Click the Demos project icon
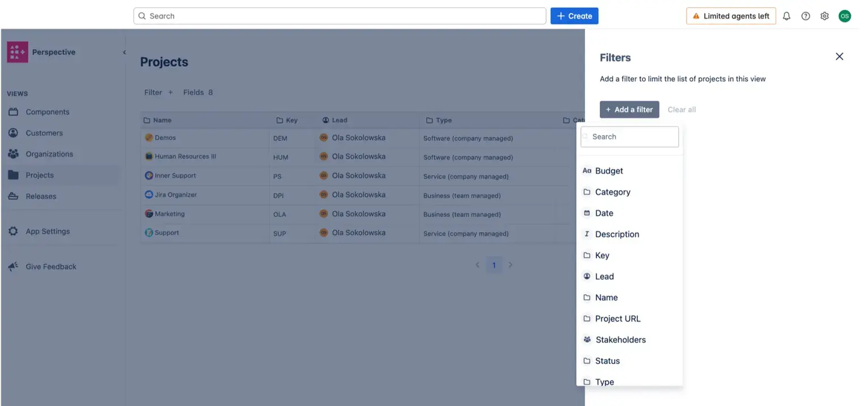This screenshot has height=406, width=868. click(149, 138)
